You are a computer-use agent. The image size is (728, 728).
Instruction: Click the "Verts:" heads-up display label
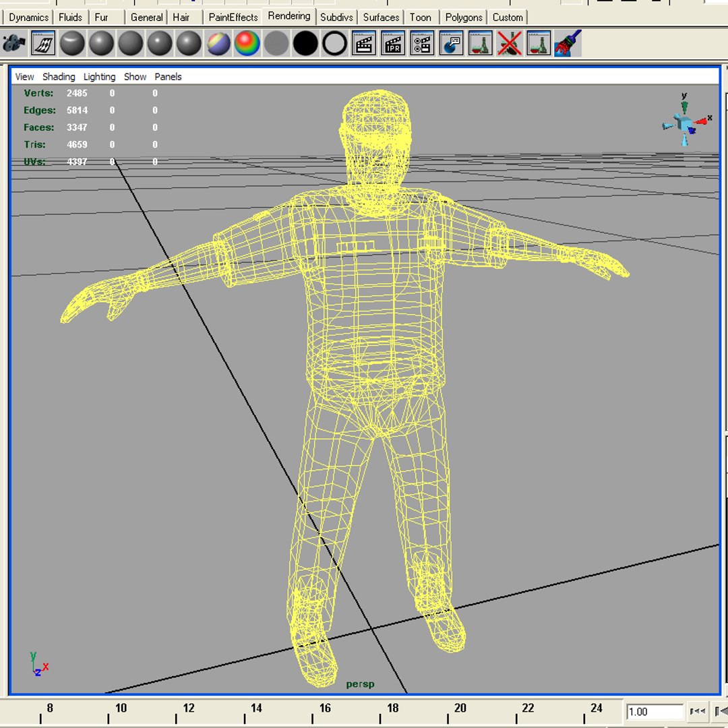click(38, 93)
